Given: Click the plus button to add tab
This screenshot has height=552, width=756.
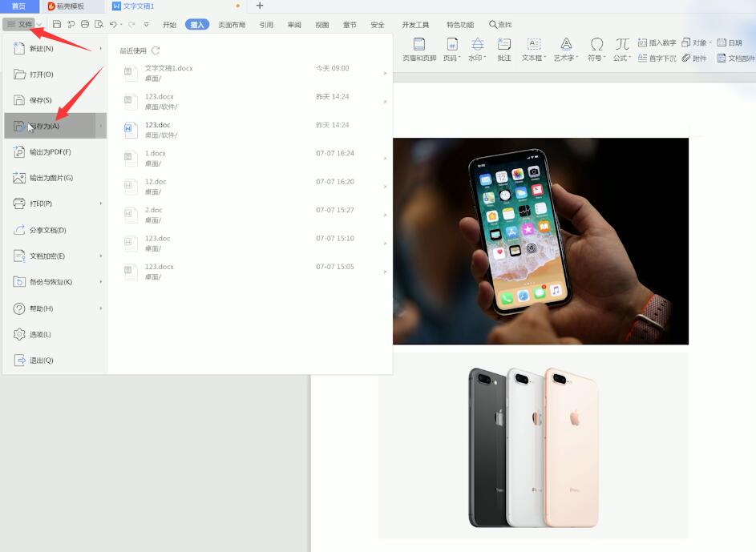Looking at the screenshot, I should [x=260, y=6].
